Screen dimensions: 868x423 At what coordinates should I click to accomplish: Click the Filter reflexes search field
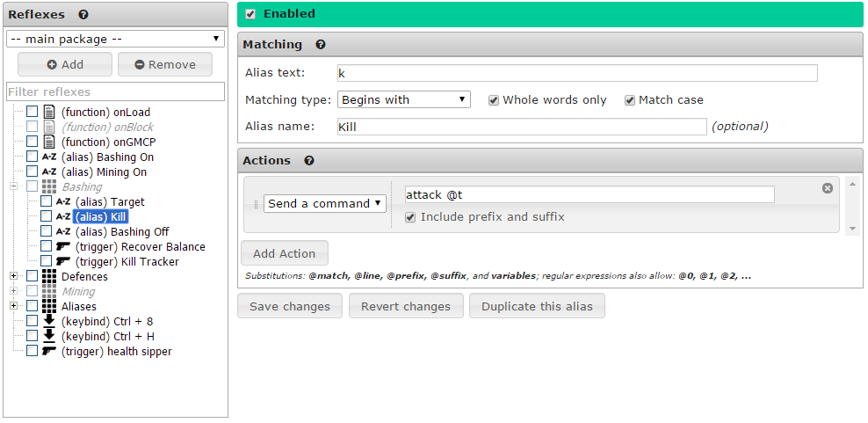pos(115,91)
